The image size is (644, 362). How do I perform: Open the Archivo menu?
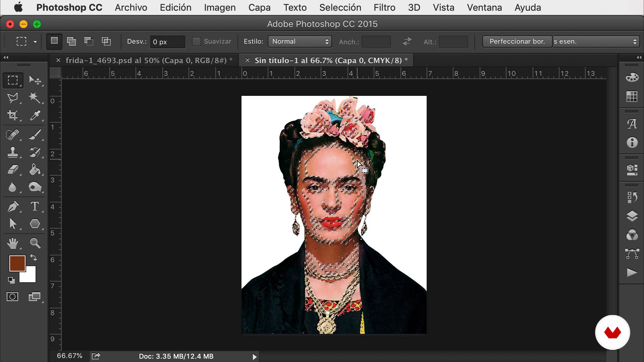(131, 7)
